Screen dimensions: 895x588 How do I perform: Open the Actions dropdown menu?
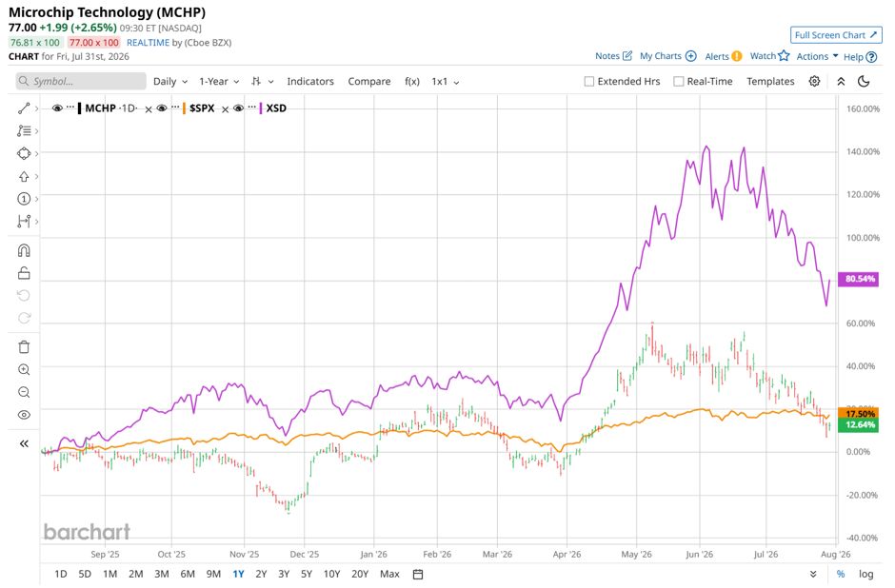click(x=817, y=56)
